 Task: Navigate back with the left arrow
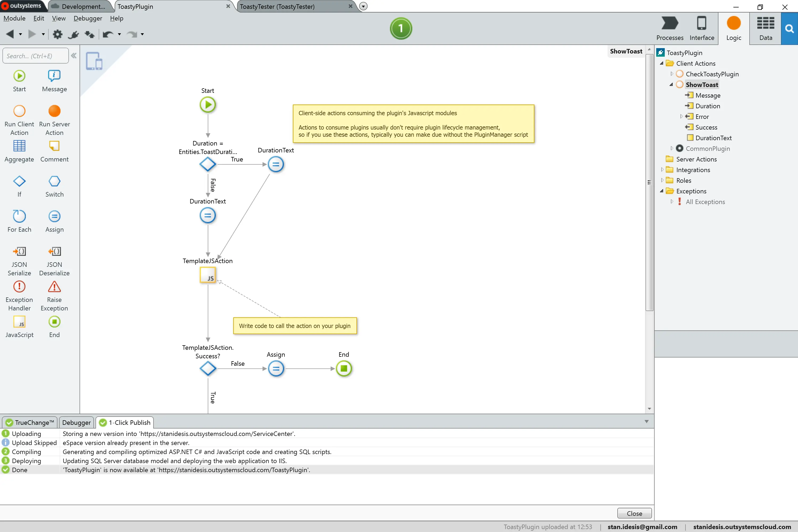click(10, 34)
